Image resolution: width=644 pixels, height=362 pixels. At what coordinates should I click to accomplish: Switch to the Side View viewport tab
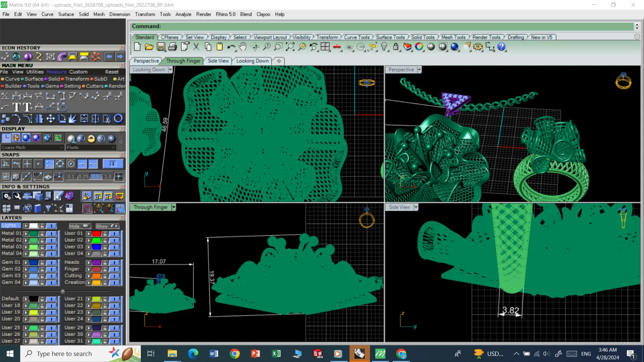coord(218,61)
